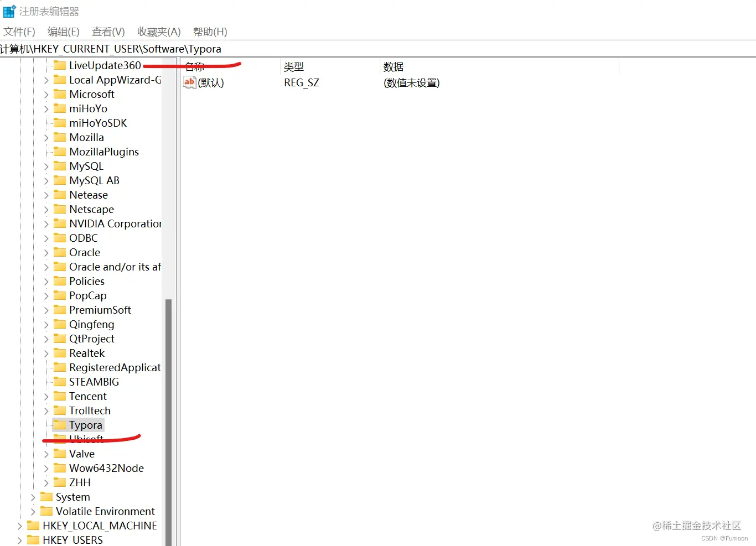Select the Oracle key label
The height and width of the screenshot is (546, 756).
click(85, 252)
